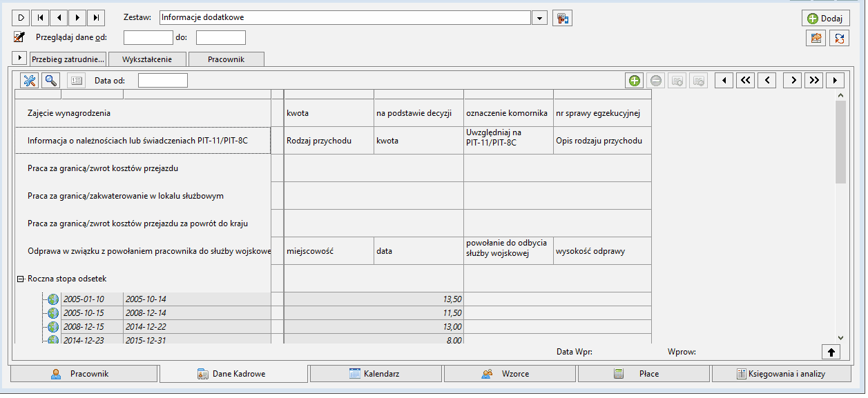This screenshot has height=398, width=868.
Task: Open the bottom Pracownik section tab
Action: [84, 374]
